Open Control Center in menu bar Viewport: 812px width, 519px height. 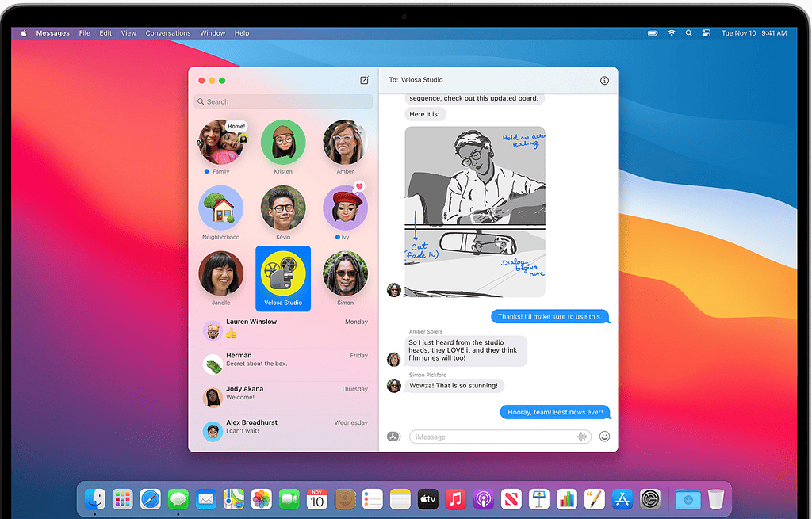705,33
